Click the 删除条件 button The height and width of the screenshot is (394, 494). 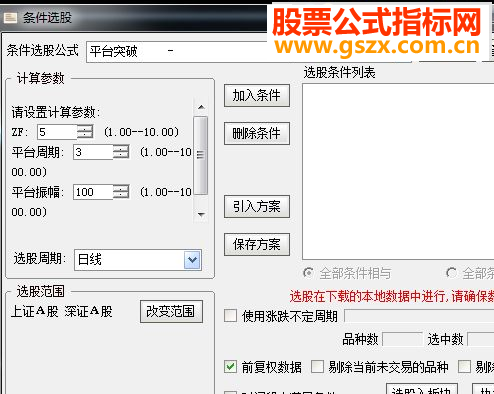[x=257, y=133]
